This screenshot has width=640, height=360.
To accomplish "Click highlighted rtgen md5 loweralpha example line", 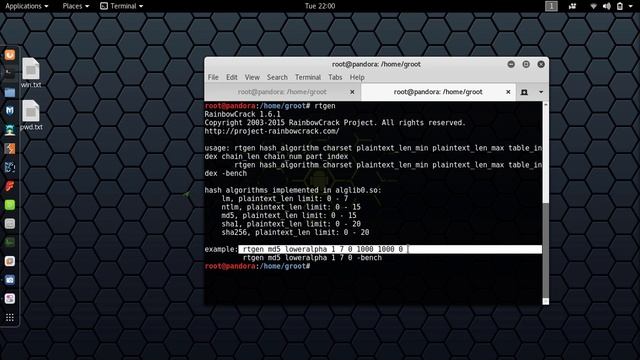I will point(390,249).
